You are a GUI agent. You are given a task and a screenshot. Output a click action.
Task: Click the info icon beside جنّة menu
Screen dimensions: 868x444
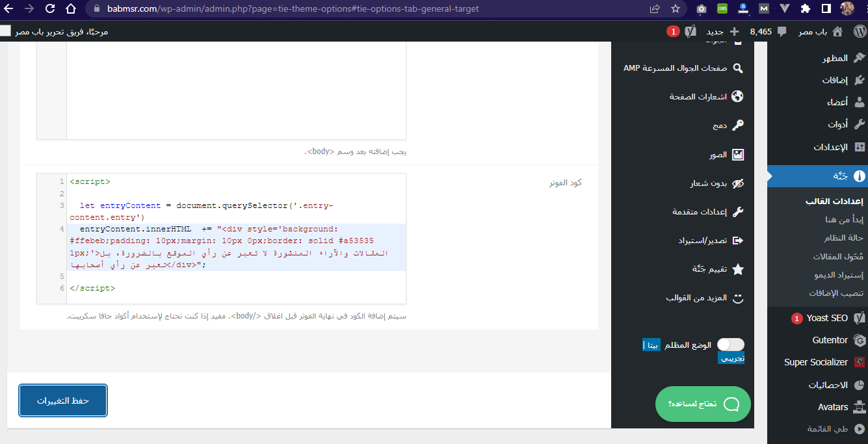[x=860, y=176]
